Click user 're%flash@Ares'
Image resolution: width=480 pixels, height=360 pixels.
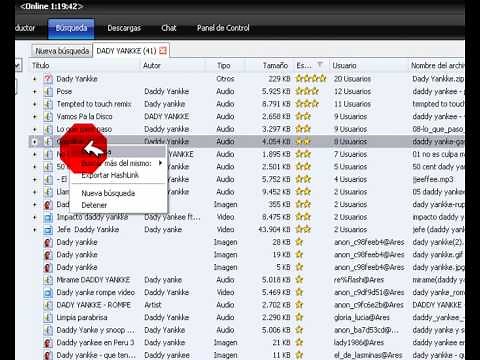359,280
